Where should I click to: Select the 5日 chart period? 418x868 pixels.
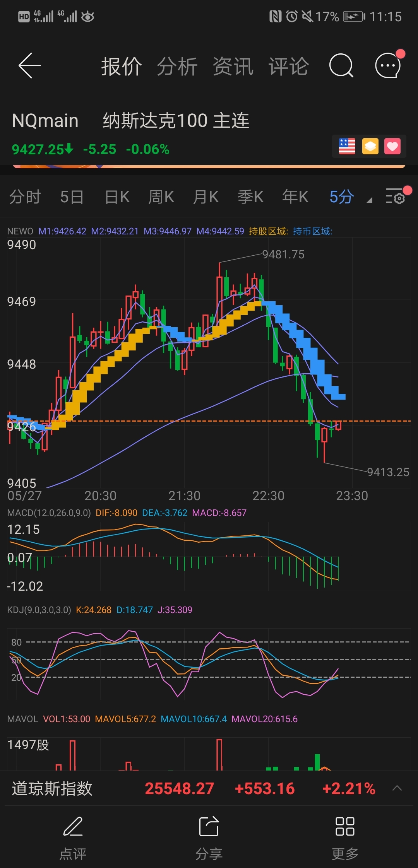(72, 197)
